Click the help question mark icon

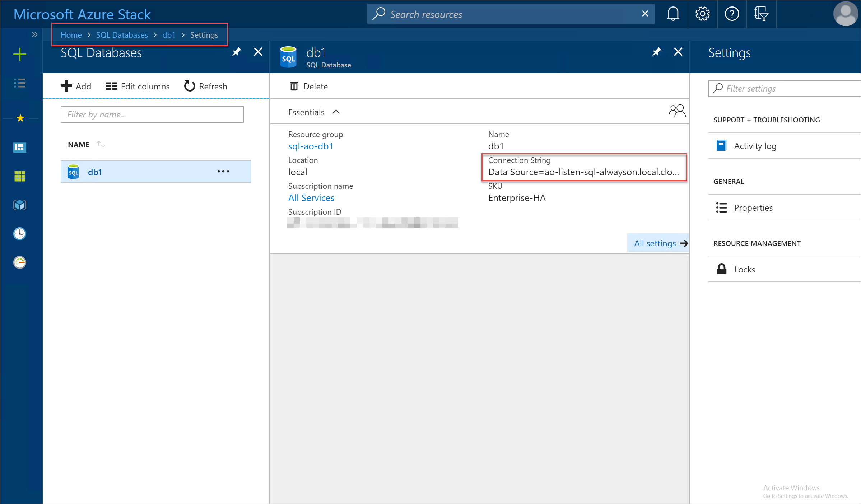(x=731, y=13)
